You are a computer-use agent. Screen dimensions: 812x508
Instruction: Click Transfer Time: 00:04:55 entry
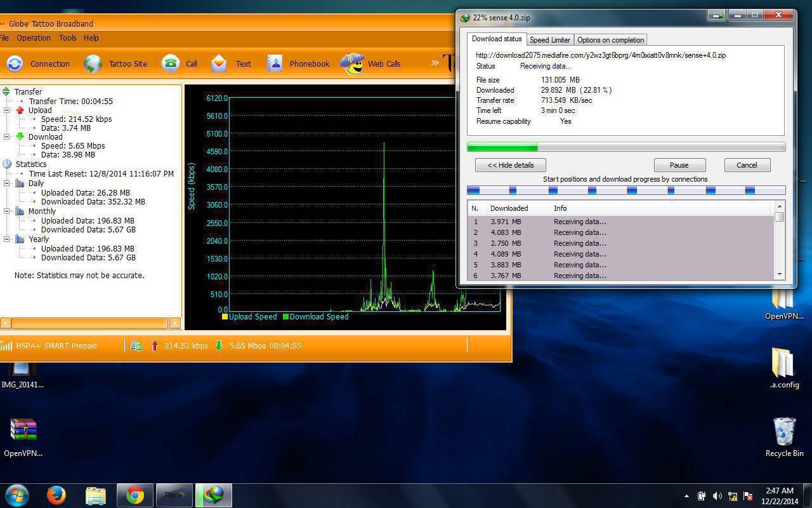[x=70, y=101]
